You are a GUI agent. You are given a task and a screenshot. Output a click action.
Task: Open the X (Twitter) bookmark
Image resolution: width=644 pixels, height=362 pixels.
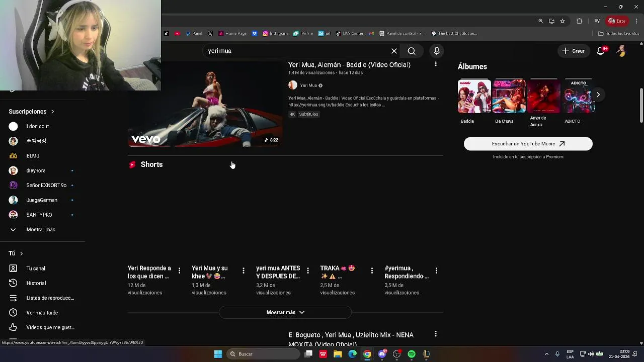(210, 34)
